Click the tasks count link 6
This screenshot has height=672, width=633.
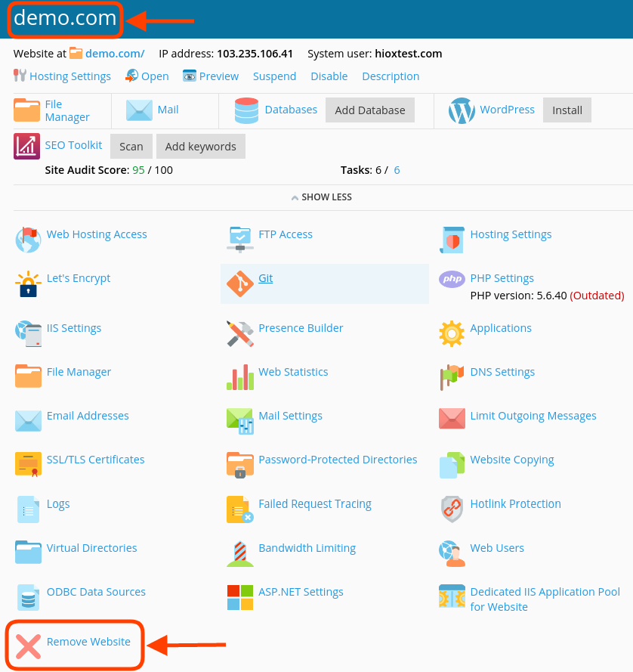pyautogui.click(x=397, y=170)
